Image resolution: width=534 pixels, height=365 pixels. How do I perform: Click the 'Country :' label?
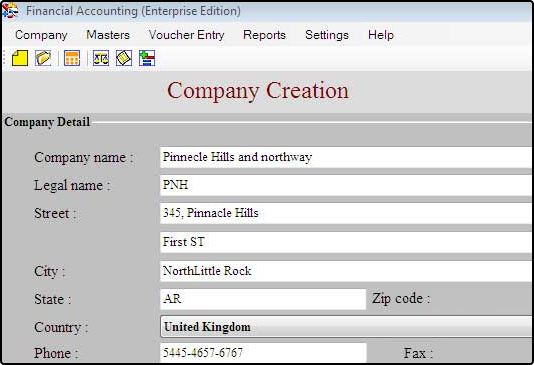(x=61, y=328)
